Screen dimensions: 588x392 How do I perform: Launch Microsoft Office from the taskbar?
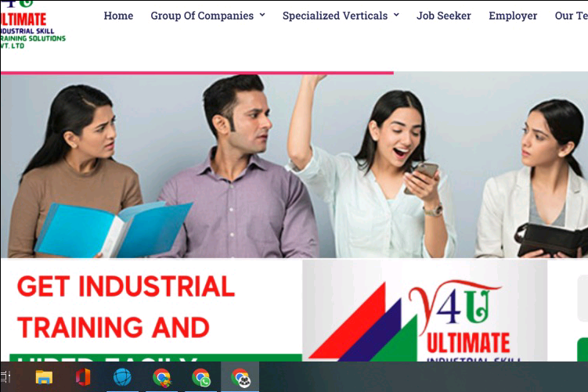point(83,377)
